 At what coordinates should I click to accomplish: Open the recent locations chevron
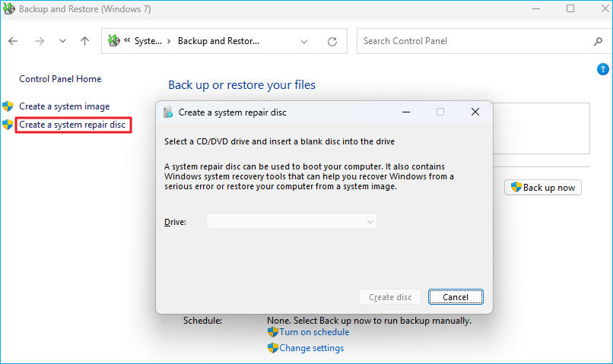(x=62, y=41)
